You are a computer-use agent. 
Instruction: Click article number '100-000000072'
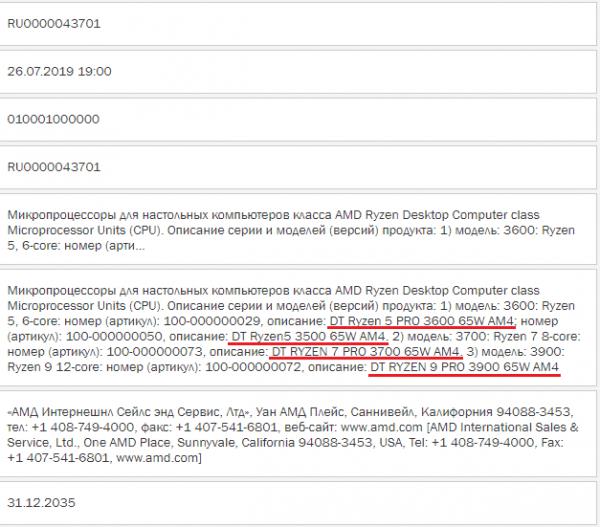pyautogui.click(x=253, y=367)
